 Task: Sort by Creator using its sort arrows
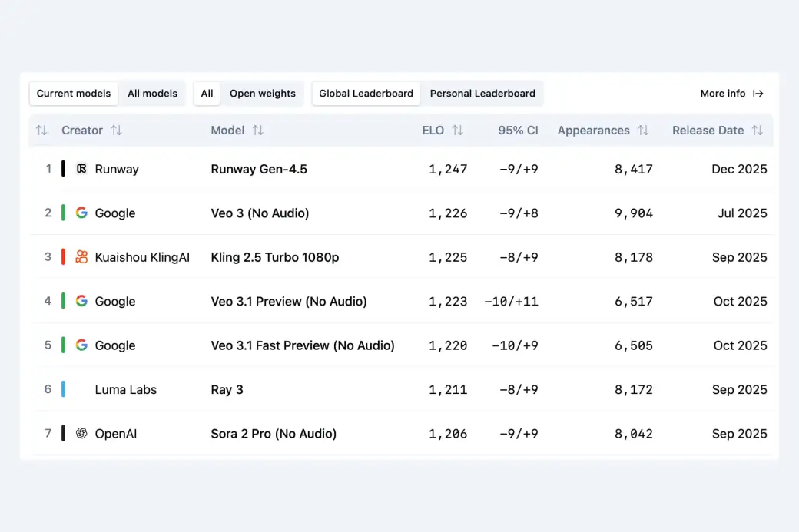click(x=116, y=131)
